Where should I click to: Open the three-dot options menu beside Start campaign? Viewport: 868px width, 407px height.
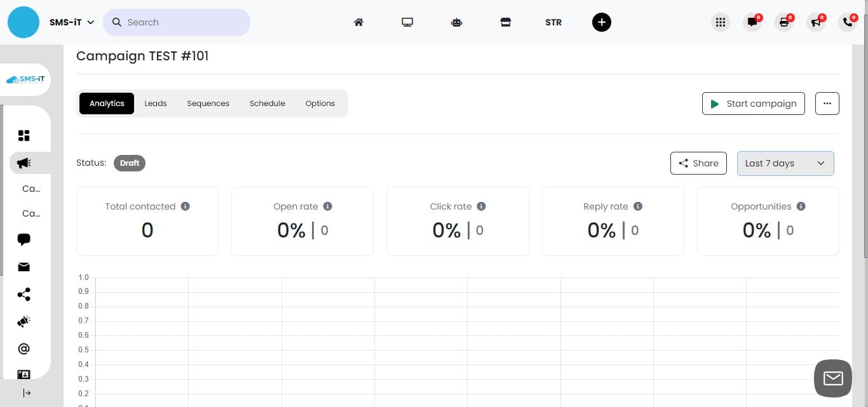pos(827,103)
